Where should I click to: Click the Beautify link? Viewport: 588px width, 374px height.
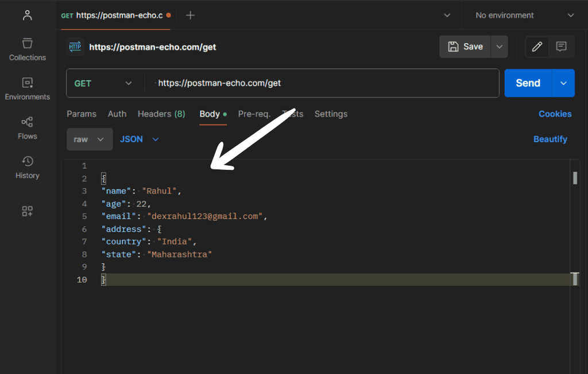550,139
